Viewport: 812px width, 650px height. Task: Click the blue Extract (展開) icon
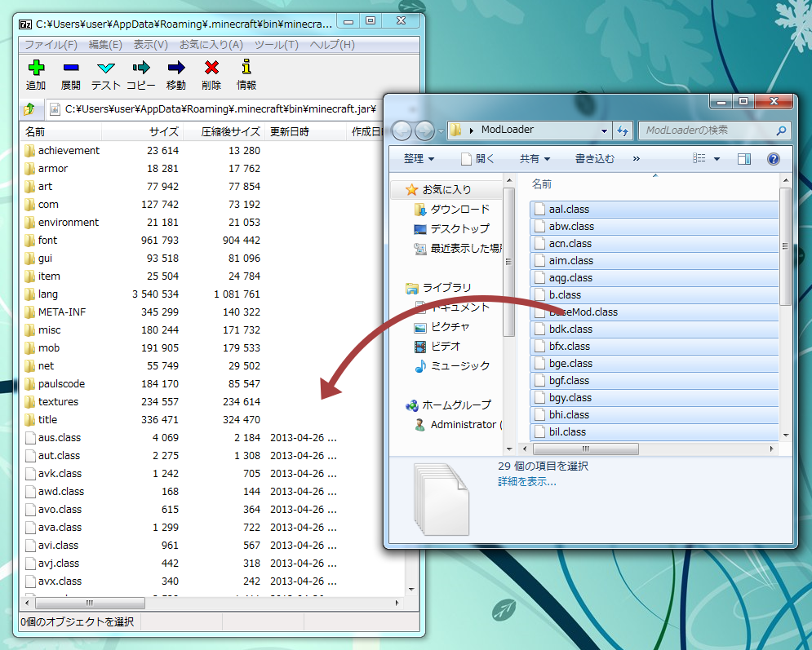coord(71,67)
